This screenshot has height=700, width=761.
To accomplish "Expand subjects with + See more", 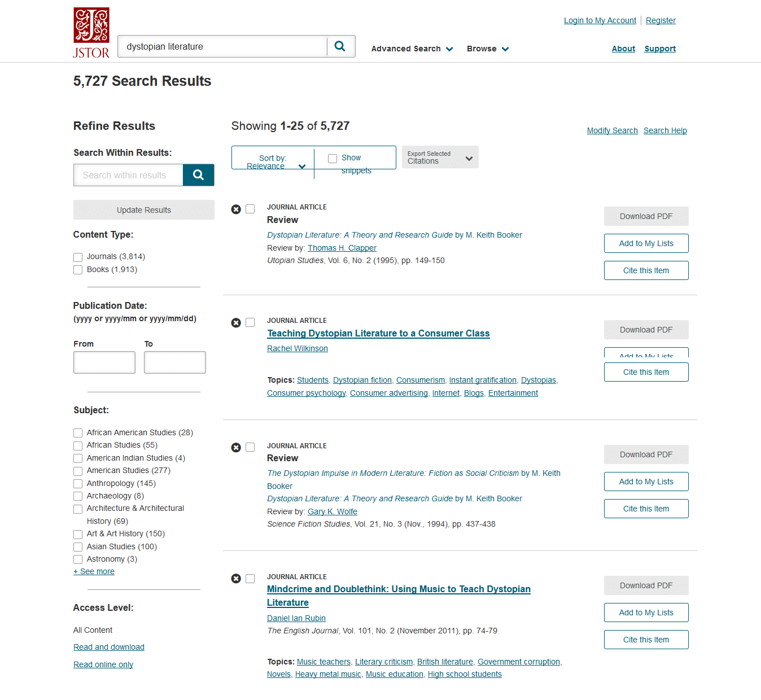I will click(x=94, y=571).
